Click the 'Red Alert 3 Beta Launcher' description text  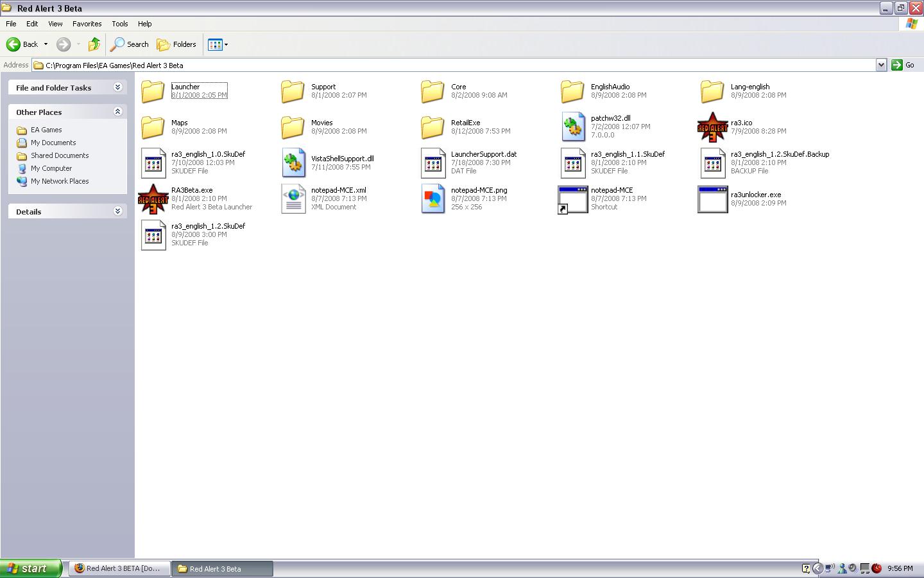coord(212,207)
